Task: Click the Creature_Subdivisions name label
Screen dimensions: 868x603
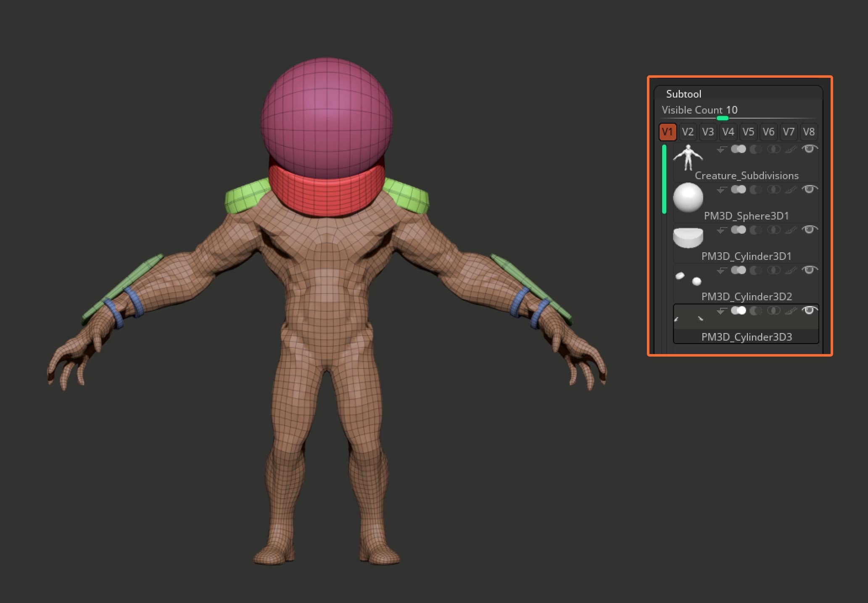Action: click(747, 176)
